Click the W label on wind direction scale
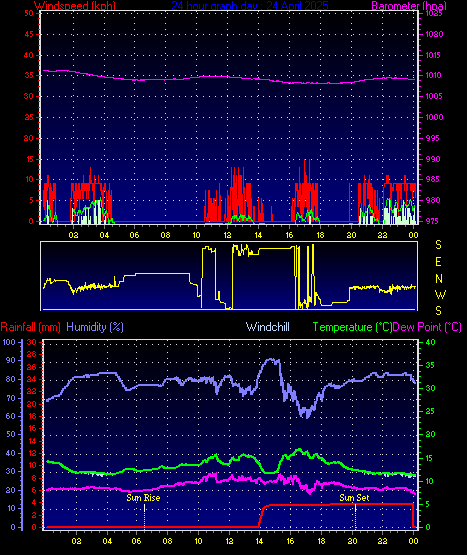 [440, 294]
